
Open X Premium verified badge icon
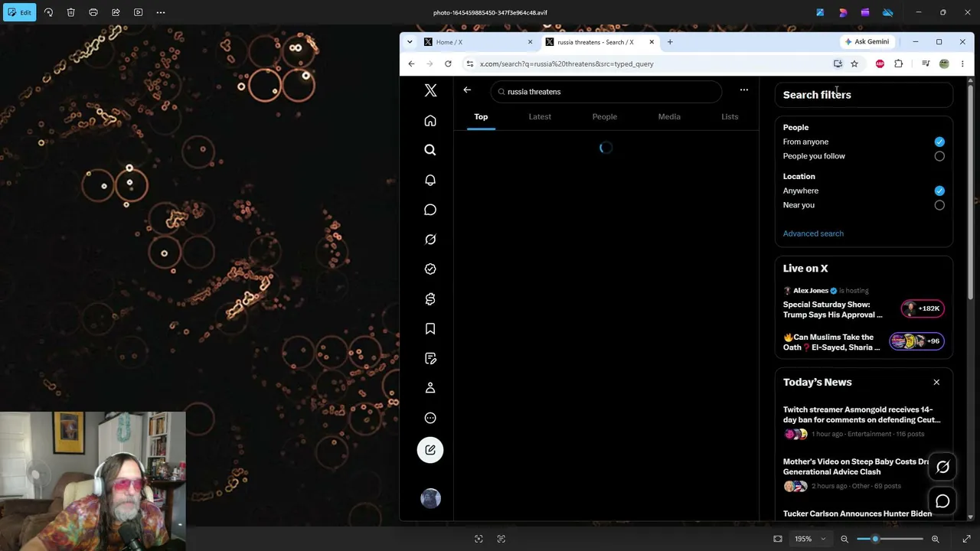tap(430, 269)
